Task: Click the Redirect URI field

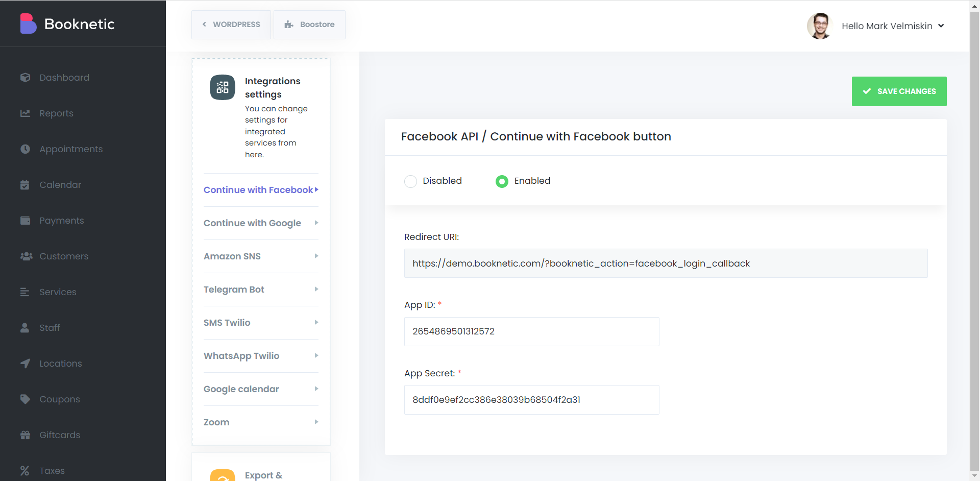Action: point(666,263)
